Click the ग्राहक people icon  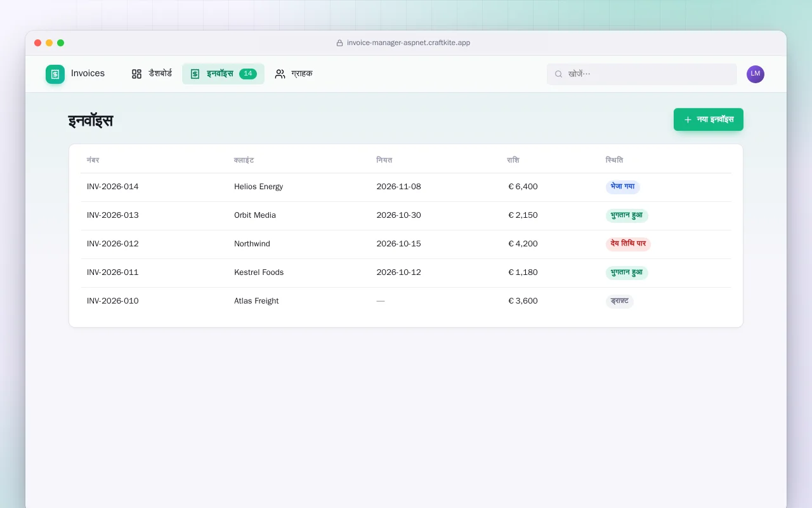(280, 74)
